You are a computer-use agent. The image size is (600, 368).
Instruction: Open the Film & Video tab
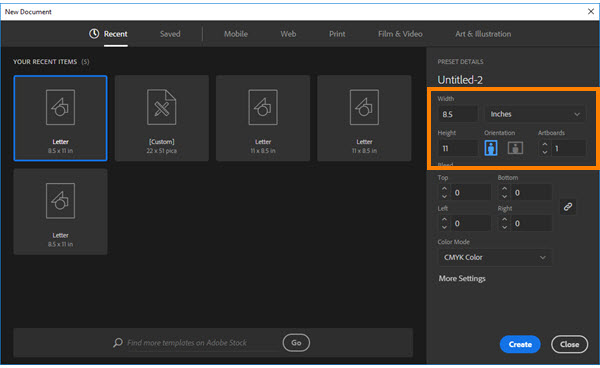pos(400,34)
